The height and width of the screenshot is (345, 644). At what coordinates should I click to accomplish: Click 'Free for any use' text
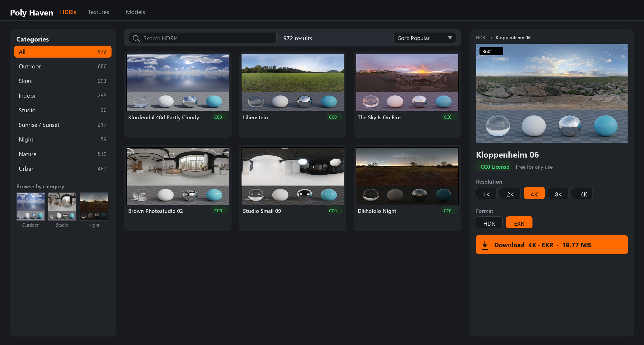coord(534,167)
